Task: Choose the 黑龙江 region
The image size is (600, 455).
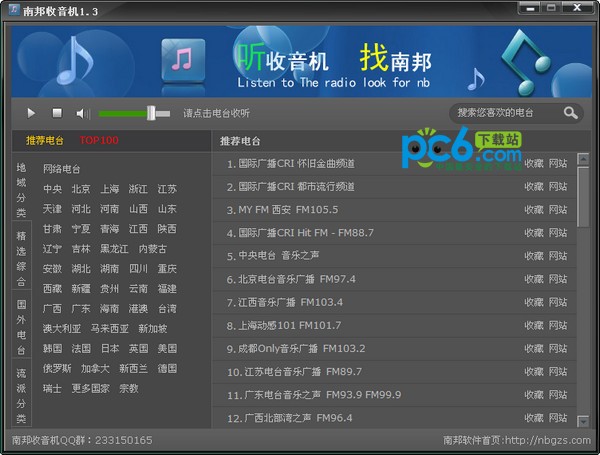Action: pyautogui.click(x=114, y=249)
